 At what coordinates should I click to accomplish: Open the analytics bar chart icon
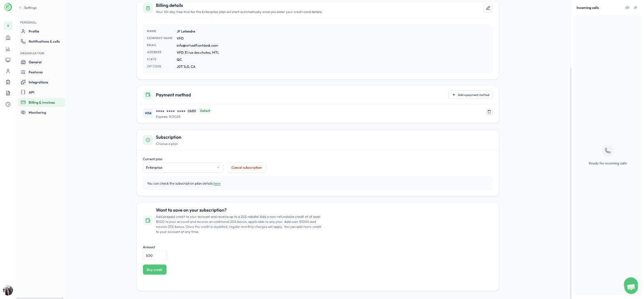8,49
